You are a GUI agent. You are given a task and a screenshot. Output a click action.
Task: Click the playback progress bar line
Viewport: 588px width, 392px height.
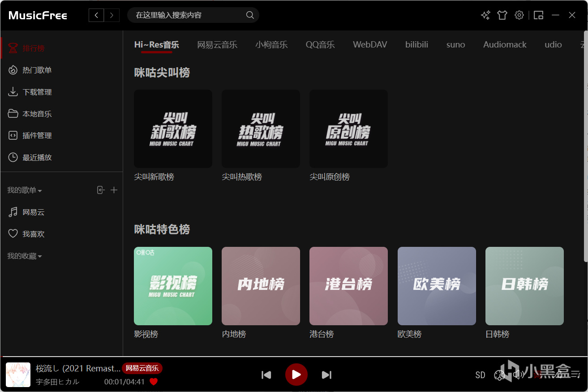pyautogui.click(x=294, y=357)
